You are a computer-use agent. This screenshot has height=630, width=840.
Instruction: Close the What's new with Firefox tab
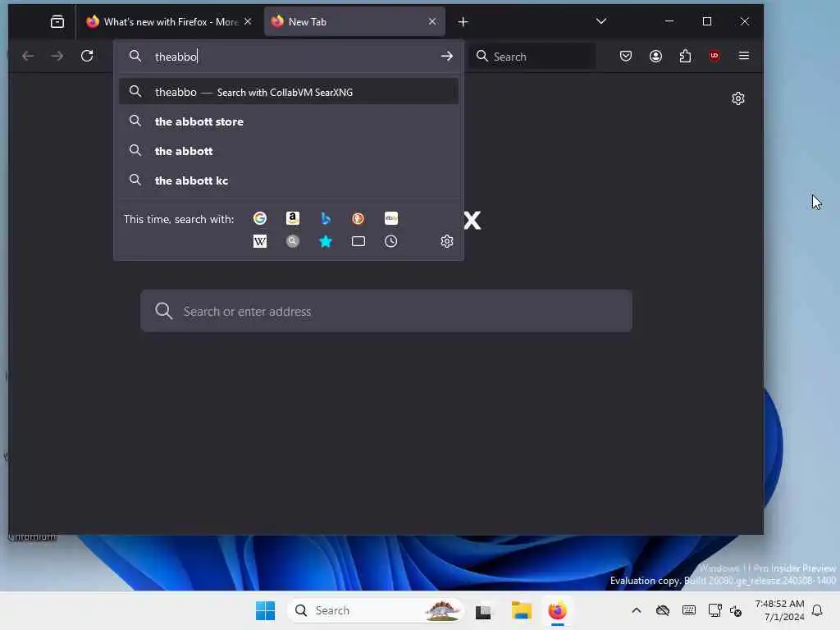tap(248, 21)
